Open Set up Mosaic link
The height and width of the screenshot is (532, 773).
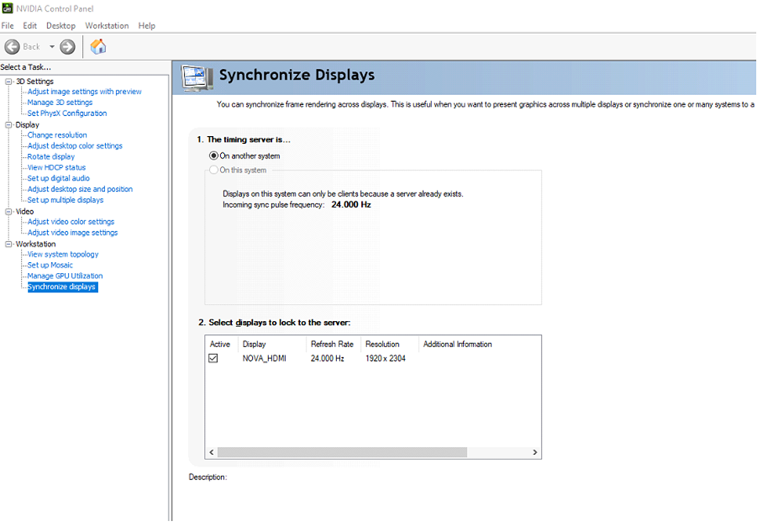(49, 265)
